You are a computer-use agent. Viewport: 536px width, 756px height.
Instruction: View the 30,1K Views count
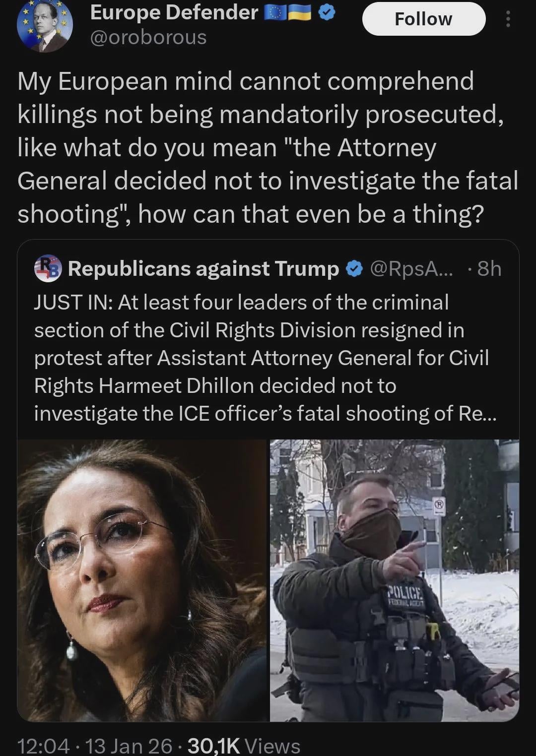[x=244, y=746]
